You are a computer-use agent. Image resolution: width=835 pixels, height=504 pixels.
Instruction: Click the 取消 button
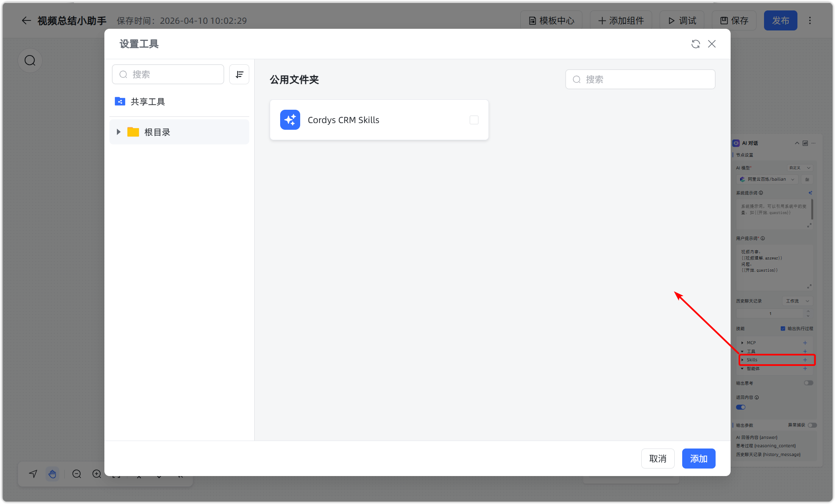[x=658, y=459]
